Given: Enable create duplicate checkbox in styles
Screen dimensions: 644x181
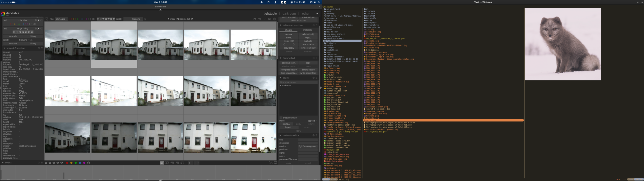Looking at the screenshot, I should tap(281, 118).
